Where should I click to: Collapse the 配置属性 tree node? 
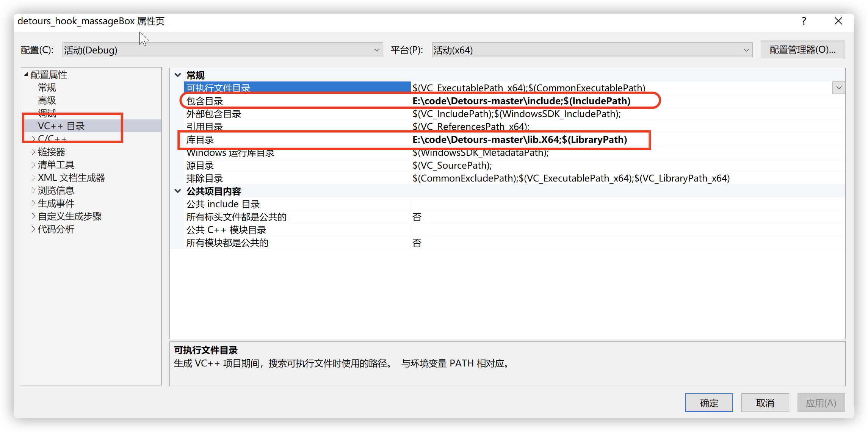26,75
